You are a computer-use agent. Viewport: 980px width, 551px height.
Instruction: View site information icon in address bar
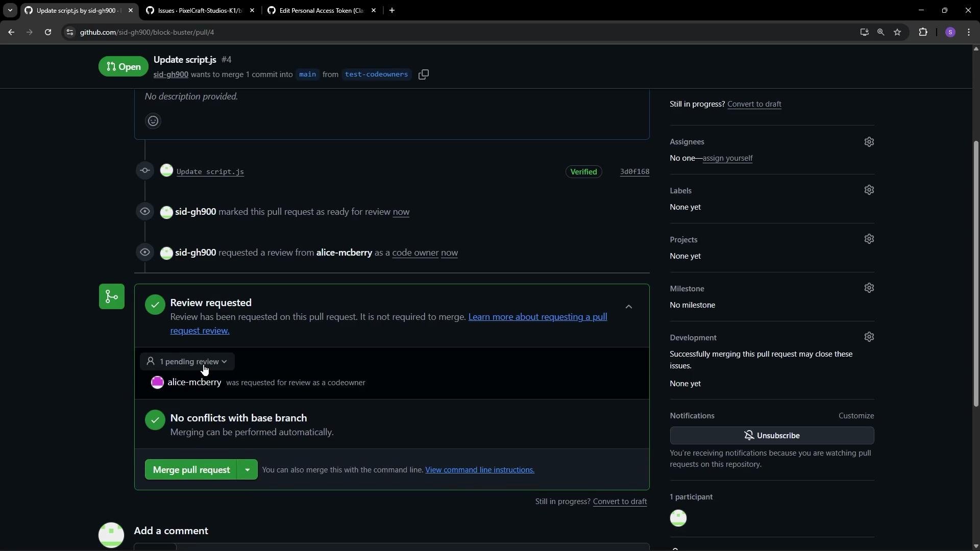pyautogui.click(x=70, y=32)
